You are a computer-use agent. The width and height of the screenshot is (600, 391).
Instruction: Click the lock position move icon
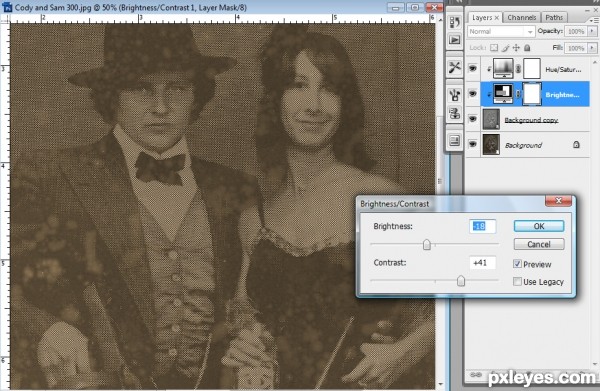click(x=516, y=48)
